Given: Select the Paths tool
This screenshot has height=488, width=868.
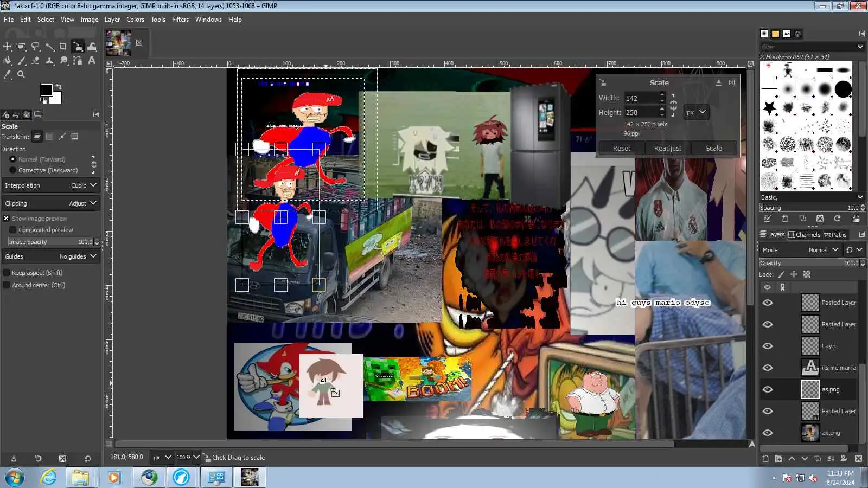Looking at the screenshot, I should (x=78, y=61).
